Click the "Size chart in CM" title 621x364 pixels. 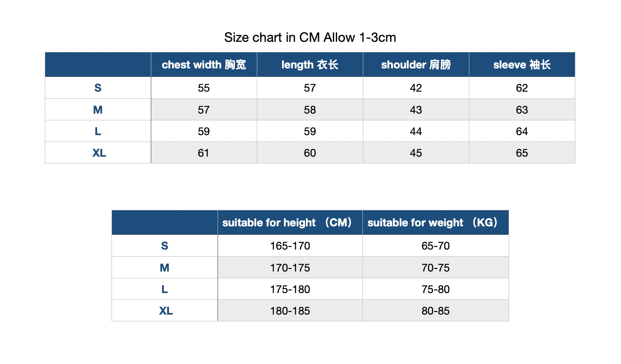click(310, 38)
